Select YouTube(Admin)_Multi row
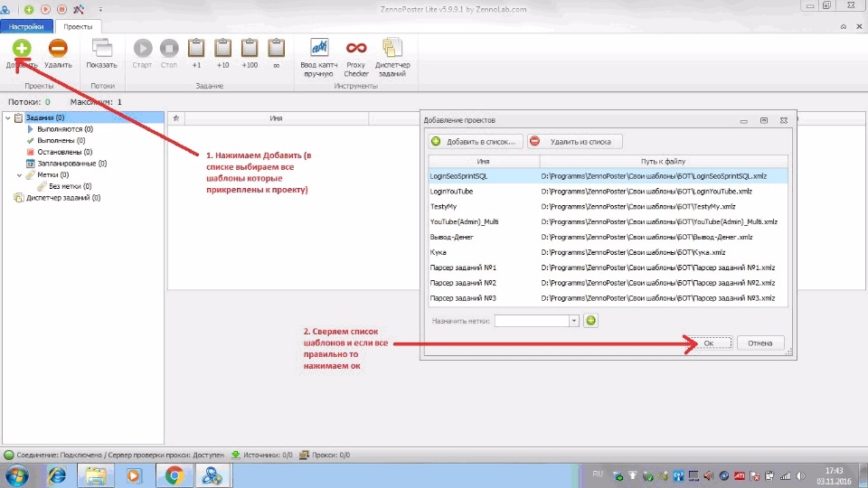The height and width of the screenshot is (488, 868). coord(608,222)
